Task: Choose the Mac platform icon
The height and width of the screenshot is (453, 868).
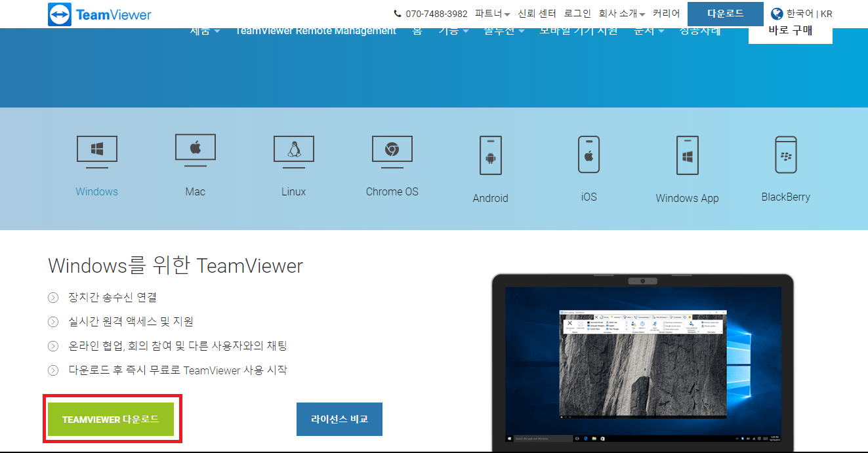Action: point(196,149)
